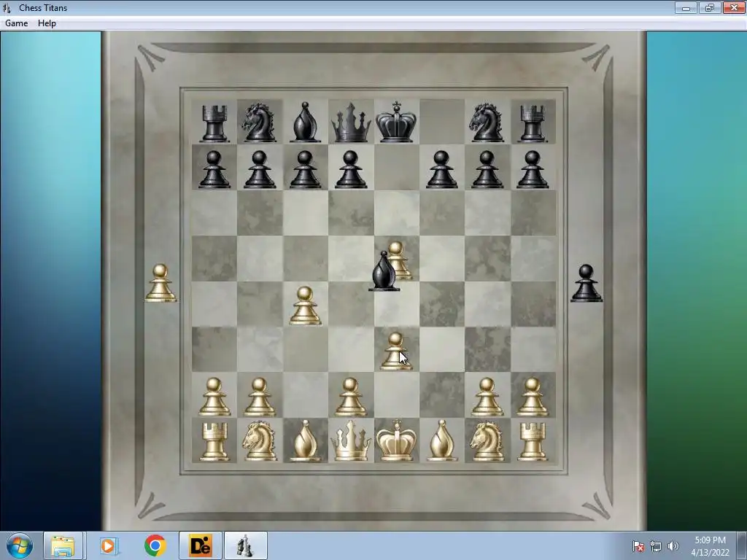The width and height of the screenshot is (747, 560).
Task: Select the black rook on a8 corner
Action: pyautogui.click(x=214, y=124)
